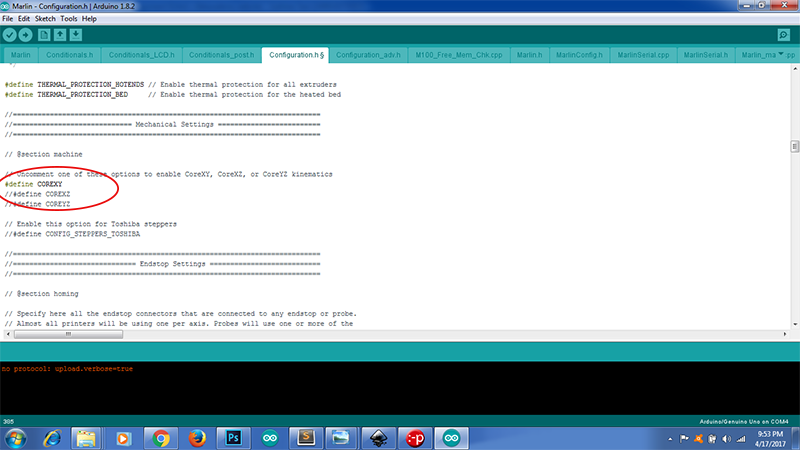
Task: Open the media player taskbar icon
Action: tap(123, 439)
